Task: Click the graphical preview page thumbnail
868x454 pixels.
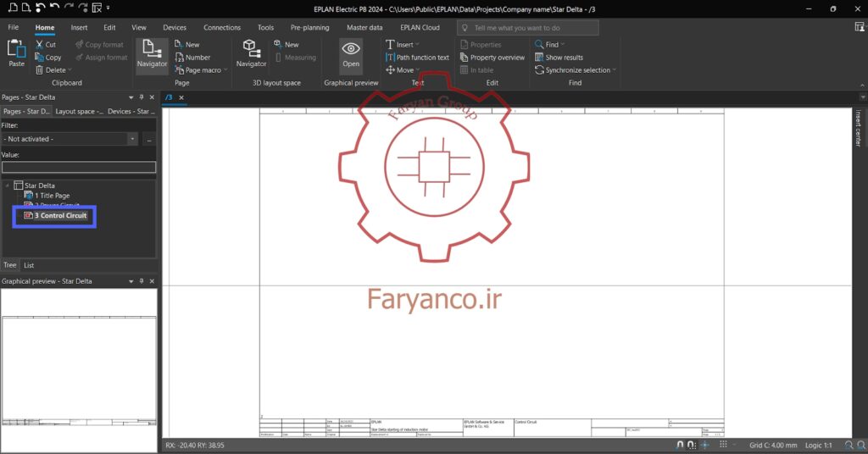Action: click(79, 370)
